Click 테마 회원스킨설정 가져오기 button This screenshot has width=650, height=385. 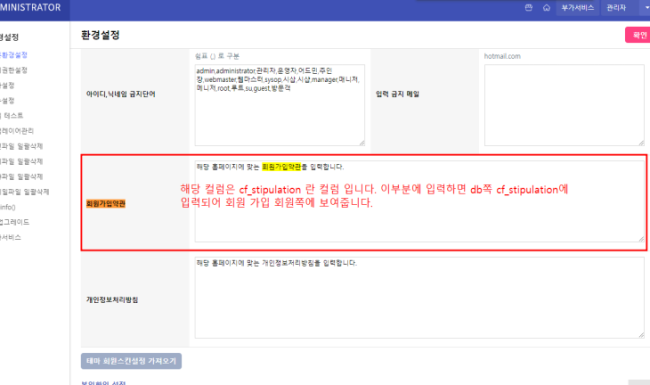pos(131,361)
